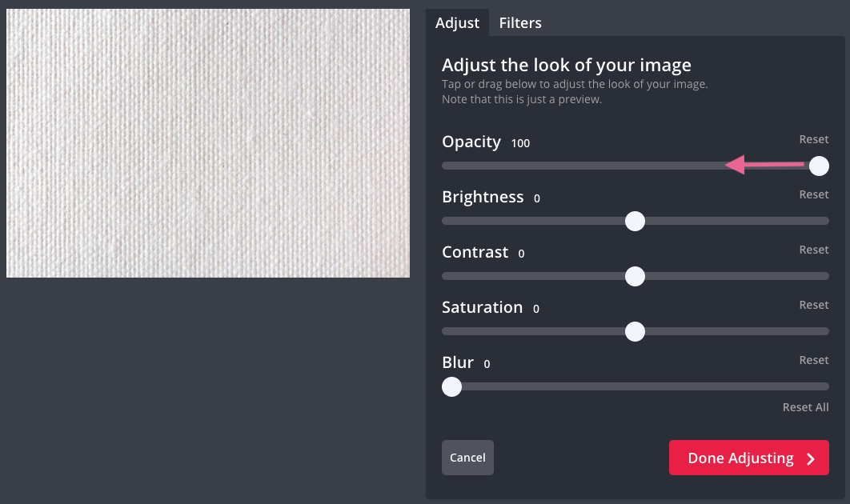Screen dimensions: 850x504
Task: Click the Done Adjusting button
Action: (740, 458)
